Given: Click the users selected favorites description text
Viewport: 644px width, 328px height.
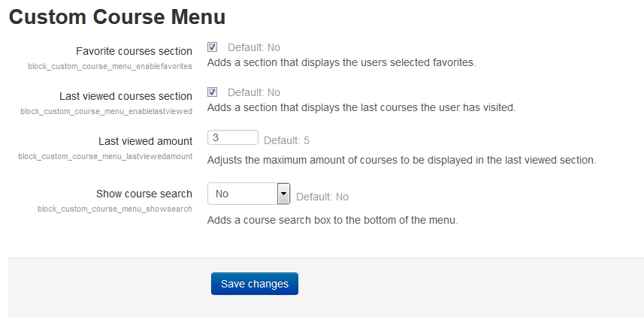Looking at the screenshot, I should (341, 63).
